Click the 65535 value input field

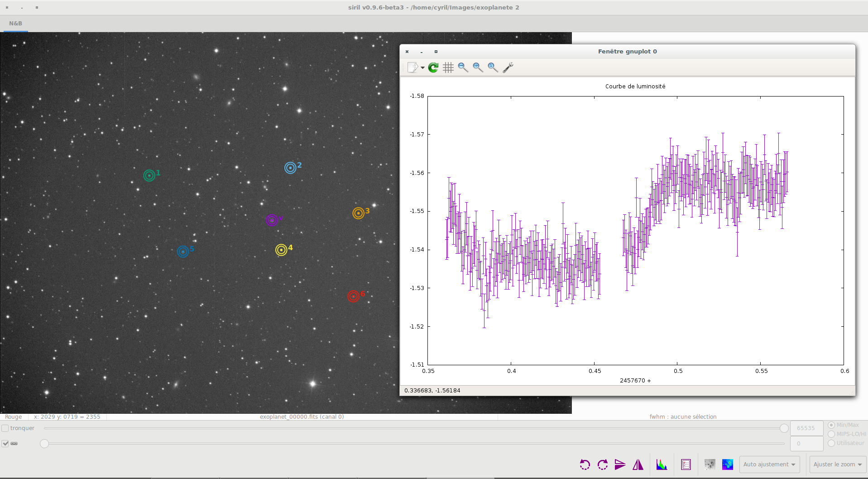tap(806, 428)
